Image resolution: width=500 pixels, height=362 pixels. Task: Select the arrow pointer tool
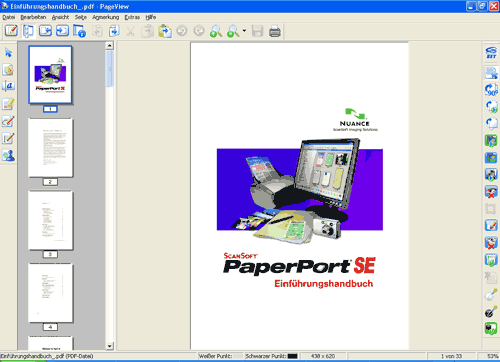coord(8,53)
